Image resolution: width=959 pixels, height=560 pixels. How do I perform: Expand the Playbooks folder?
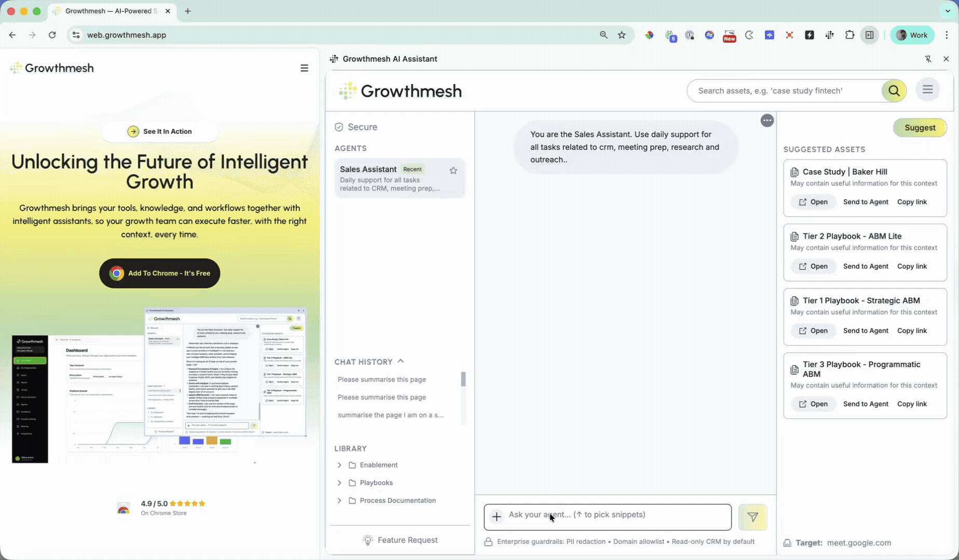click(x=339, y=483)
